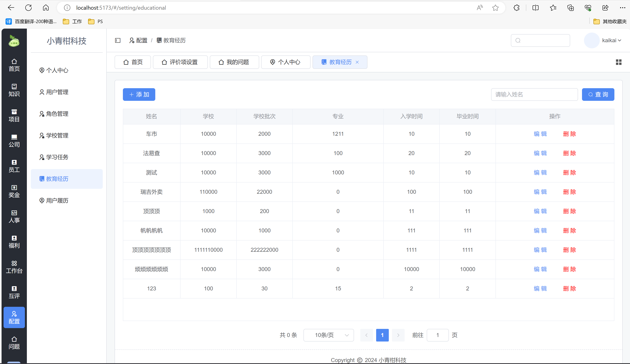Click the 查询 search button
630x364 pixels.
(598, 95)
